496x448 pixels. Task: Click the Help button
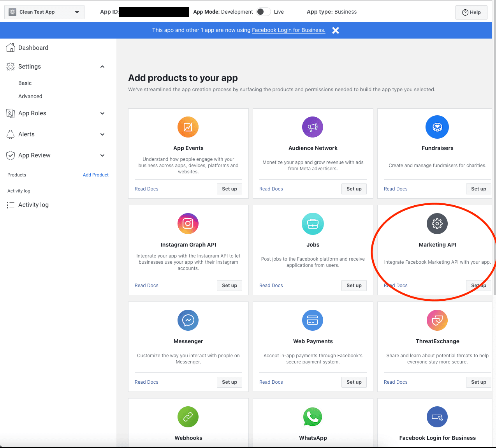click(x=471, y=12)
